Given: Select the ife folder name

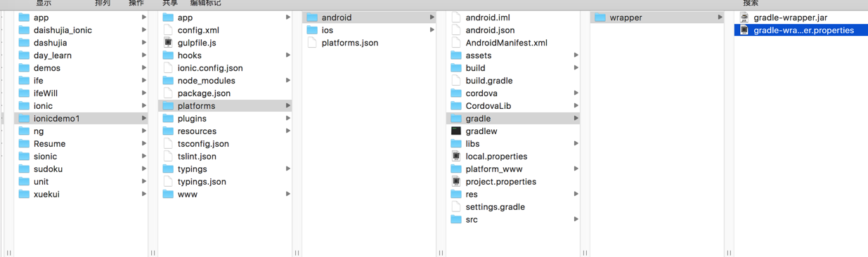Looking at the screenshot, I should click(39, 81).
